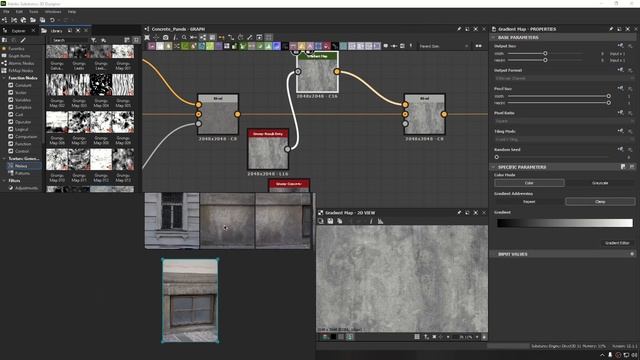
Task: Select FxMap Nodes in library tree
Action: coord(21,71)
